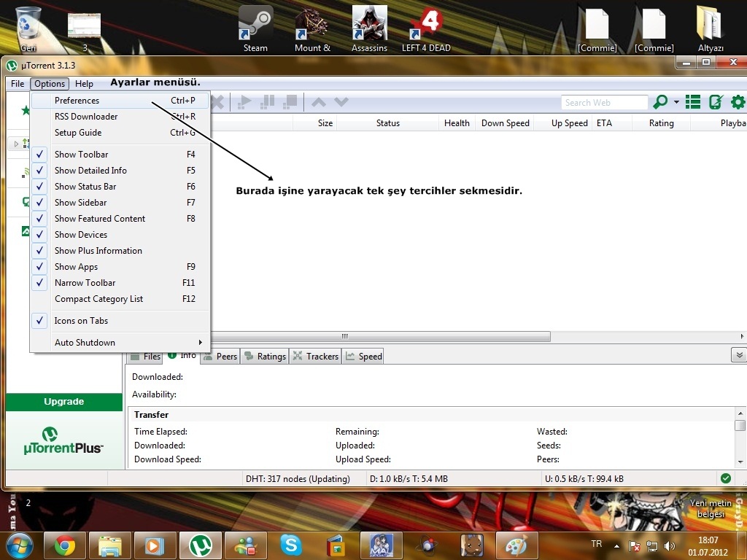Click the DHT nodes status text

tap(298, 479)
